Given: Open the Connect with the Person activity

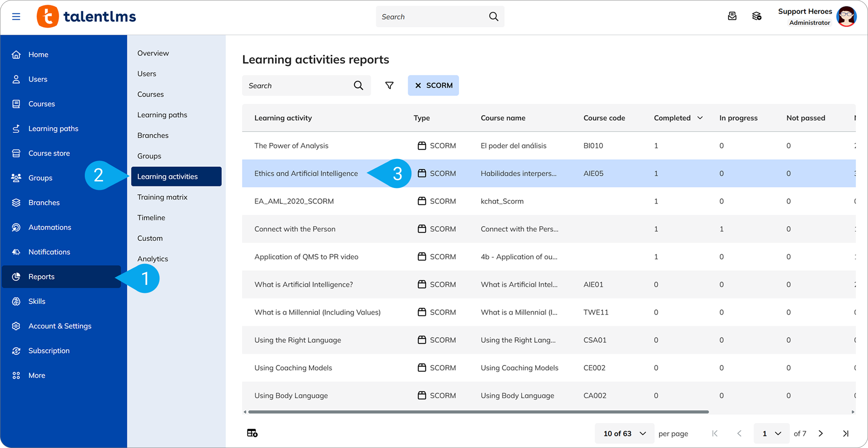Looking at the screenshot, I should click(294, 229).
